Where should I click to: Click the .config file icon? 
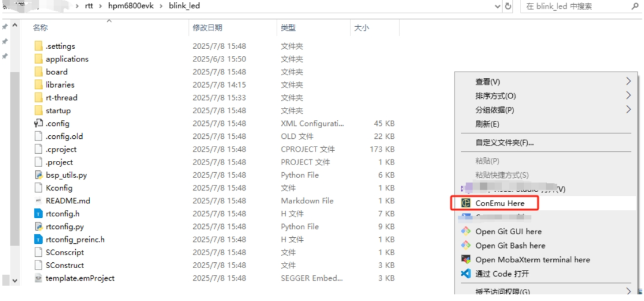pos(38,123)
